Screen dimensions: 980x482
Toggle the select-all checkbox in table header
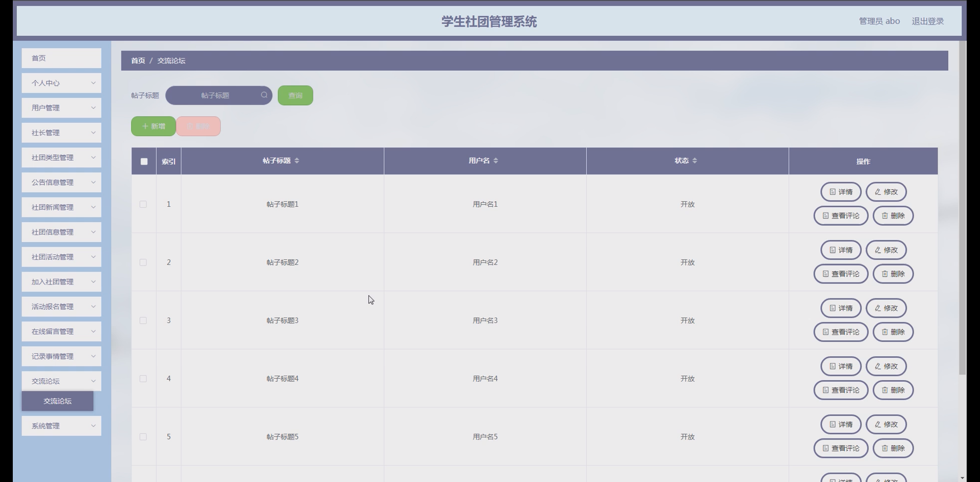tap(144, 161)
